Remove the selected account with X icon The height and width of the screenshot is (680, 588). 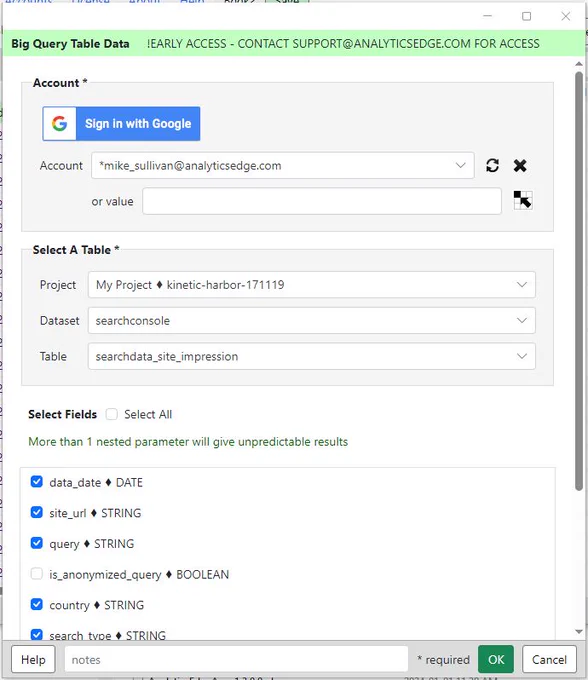tap(520, 165)
